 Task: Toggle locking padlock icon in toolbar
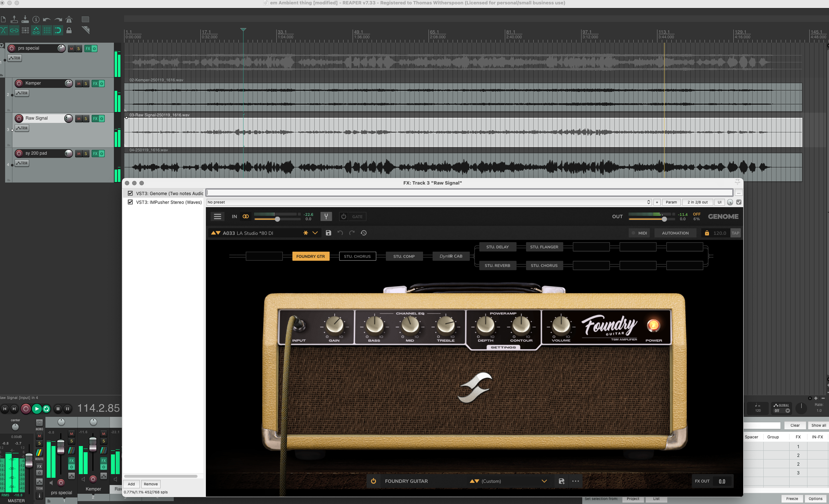(x=69, y=30)
